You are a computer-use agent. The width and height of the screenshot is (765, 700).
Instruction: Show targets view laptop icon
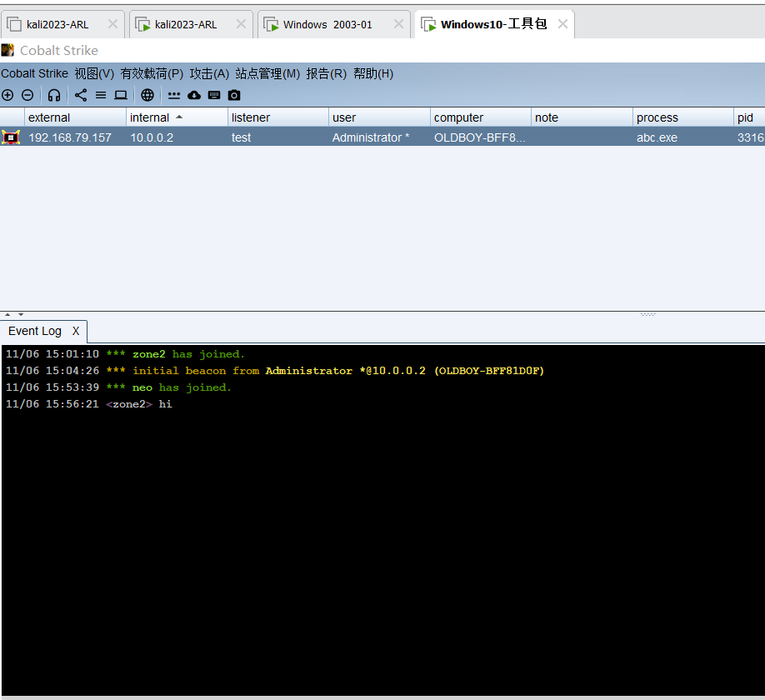point(121,95)
